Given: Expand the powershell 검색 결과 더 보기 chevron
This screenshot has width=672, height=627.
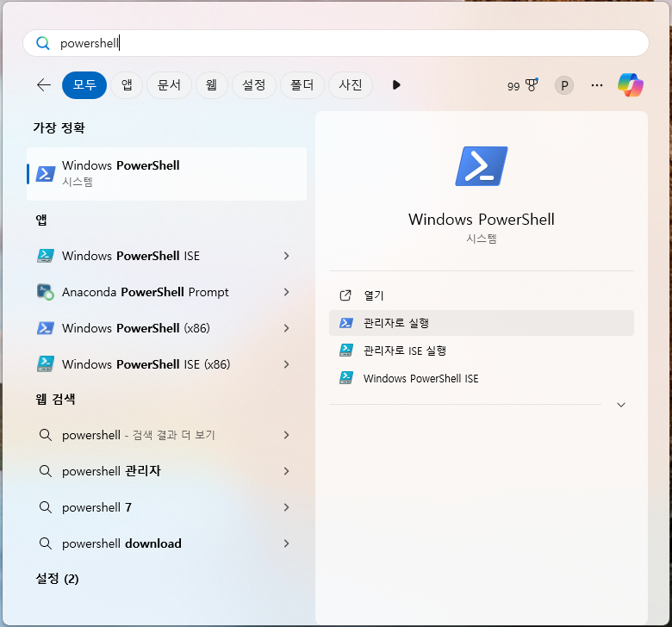Looking at the screenshot, I should (286, 435).
